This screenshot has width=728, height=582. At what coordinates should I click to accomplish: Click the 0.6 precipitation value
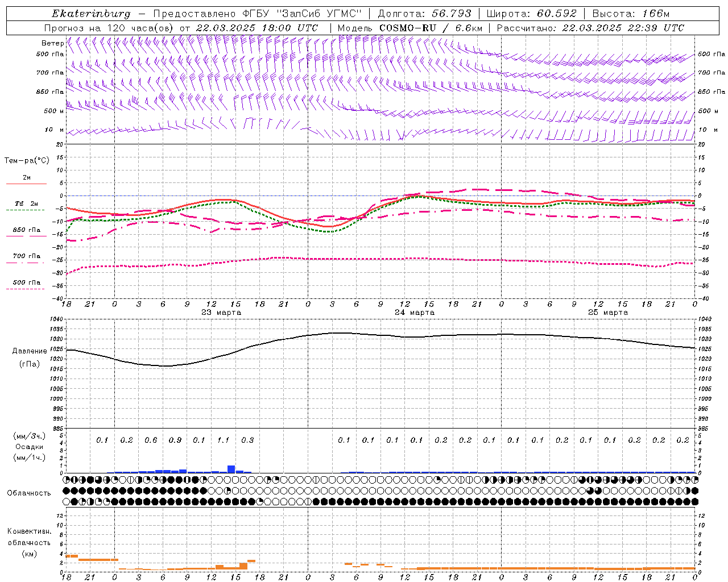click(151, 440)
